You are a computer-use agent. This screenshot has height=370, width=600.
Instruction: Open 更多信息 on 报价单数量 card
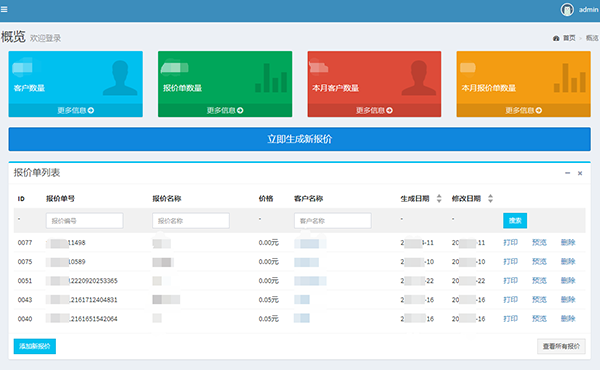[225, 110]
